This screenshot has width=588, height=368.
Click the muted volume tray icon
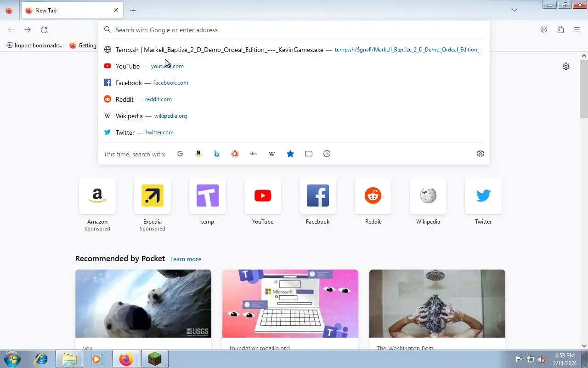pyautogui.click(x=542, y=359)
